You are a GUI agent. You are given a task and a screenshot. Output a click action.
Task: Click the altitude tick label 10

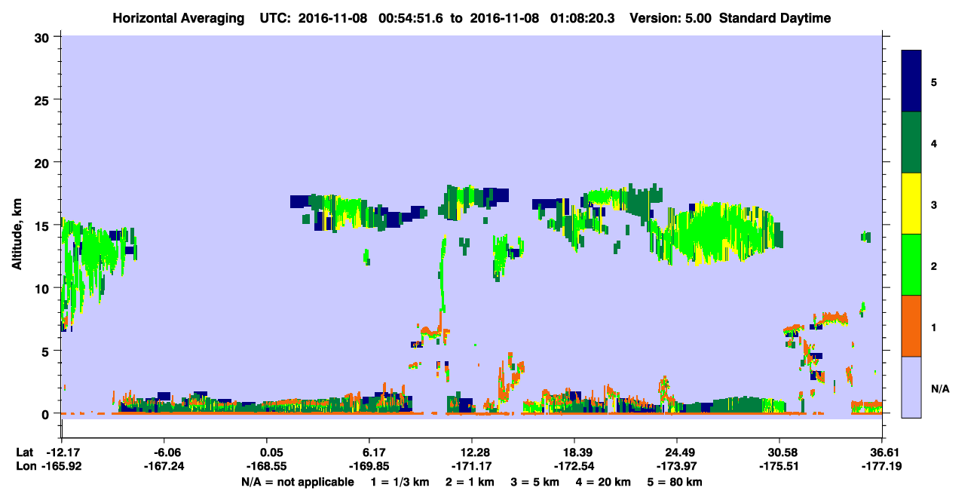click(x=44, y=288)
